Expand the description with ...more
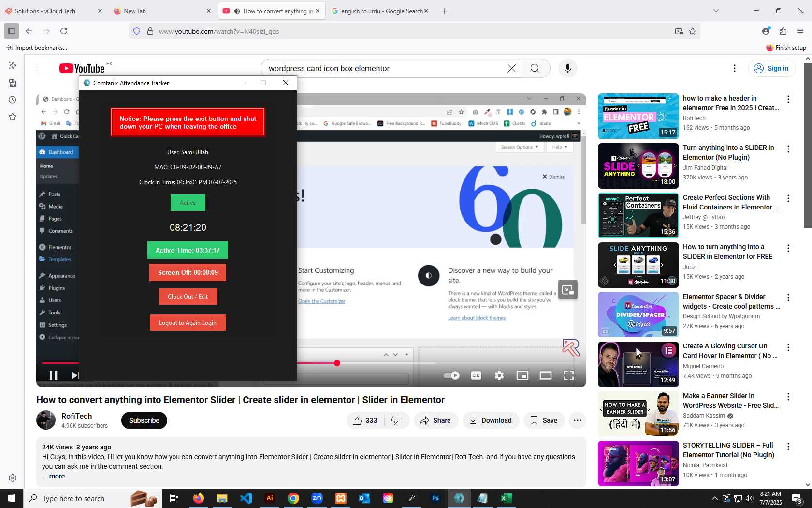Screen dimensions: 812x508 click(54, 476)
